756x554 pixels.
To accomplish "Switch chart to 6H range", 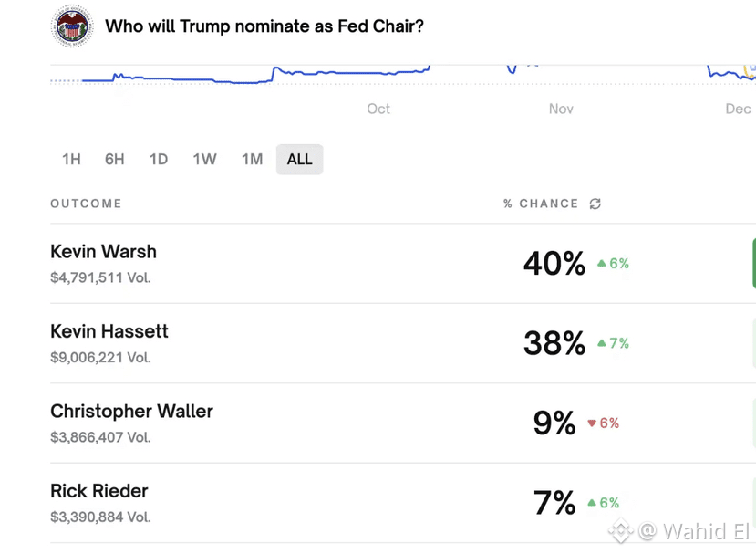I will pos(114,160).
